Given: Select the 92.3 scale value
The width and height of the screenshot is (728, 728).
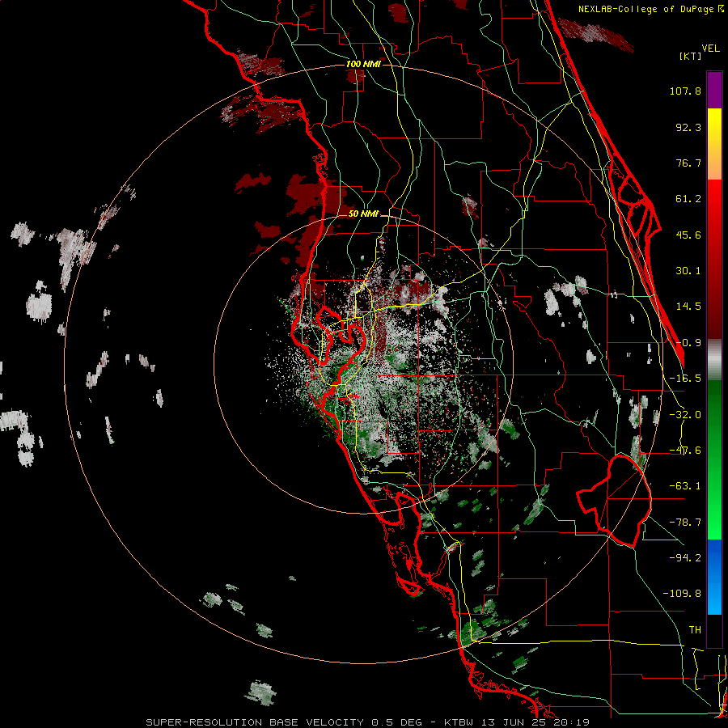Looking at the screenshot, I should [x=688, y=127].
